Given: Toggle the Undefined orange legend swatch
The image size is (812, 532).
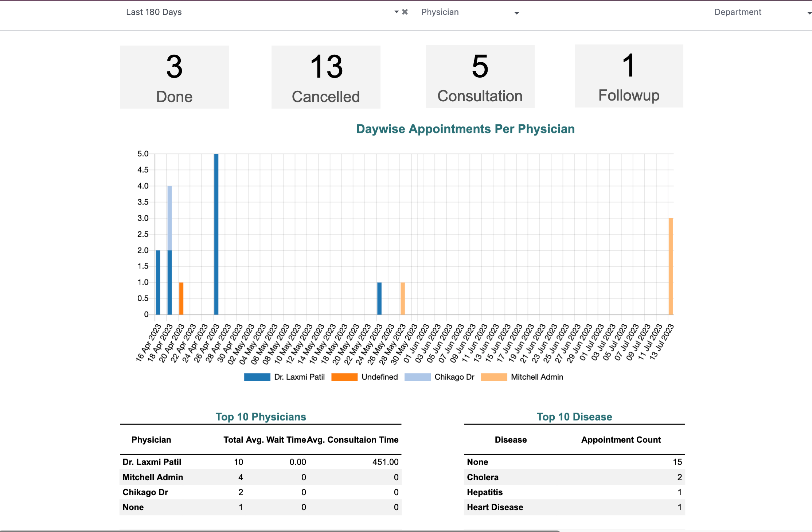Looking at the screenshot, I should point(344,377).
